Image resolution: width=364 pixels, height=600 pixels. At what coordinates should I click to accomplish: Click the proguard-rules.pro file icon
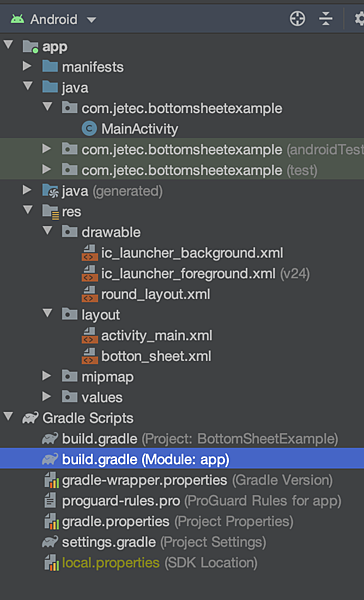coord(50,501)
